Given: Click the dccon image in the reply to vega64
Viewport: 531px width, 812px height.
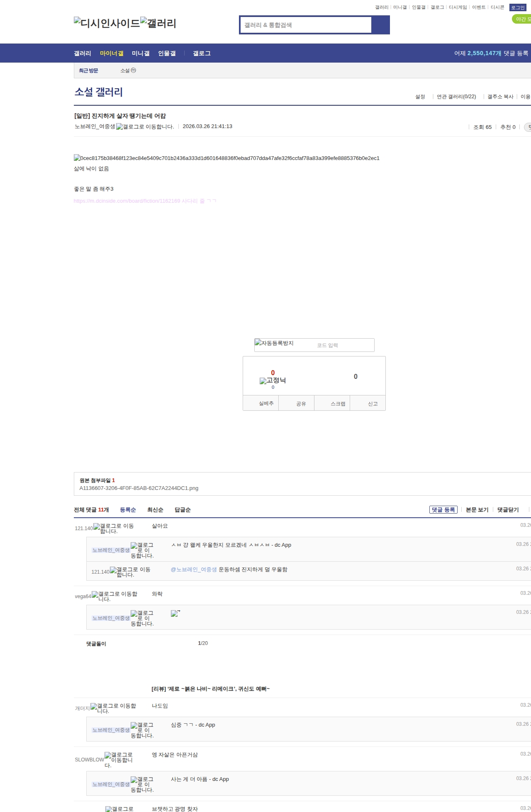Looking at the screenshot, I should [x=175, y=613].
